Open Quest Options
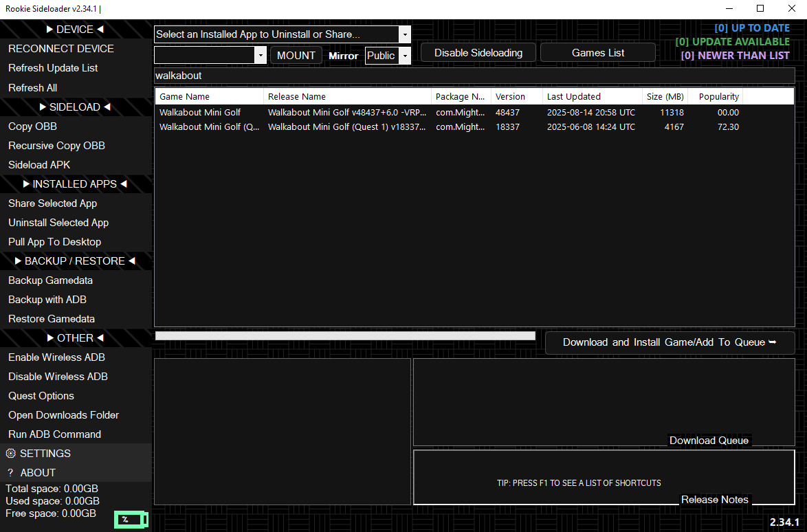Screen dimensions: 807x532 76,396
